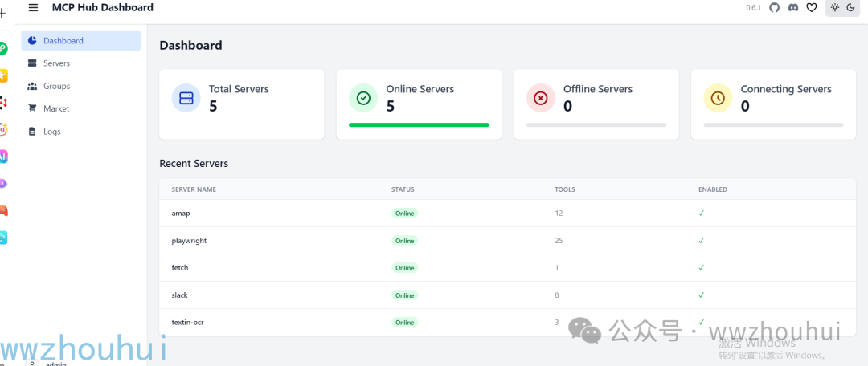Image resolution: width=868 pixels, height=366 pixels.
Task: Click the Online Servers checkmark icon
Action: click(363, 98)
